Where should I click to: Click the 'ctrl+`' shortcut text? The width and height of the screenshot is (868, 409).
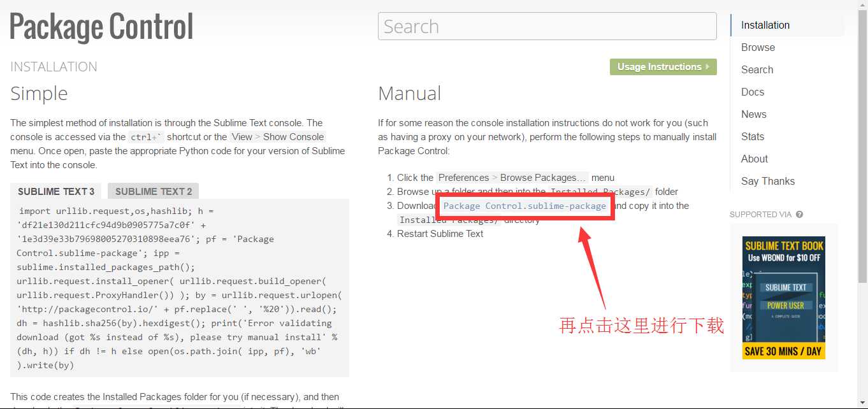tap(147, 137)
